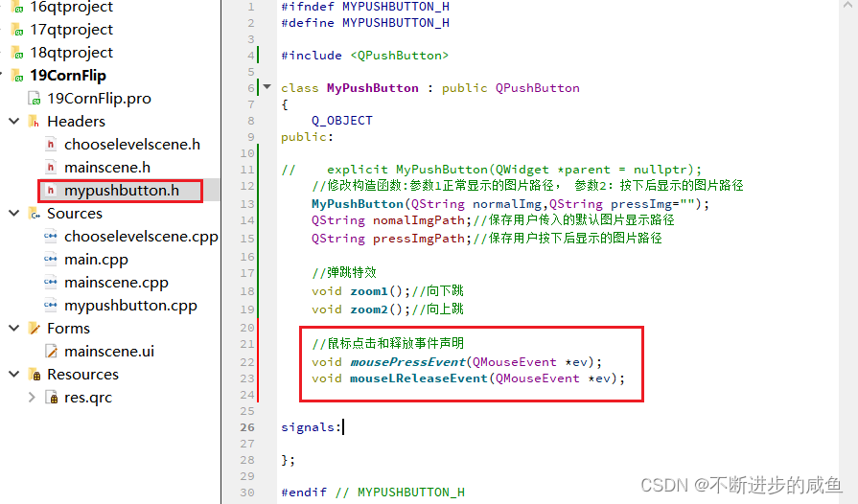Click the Sources folder icon
The height and width of the screenshot is (504, 858).
(x=34, y=213)
